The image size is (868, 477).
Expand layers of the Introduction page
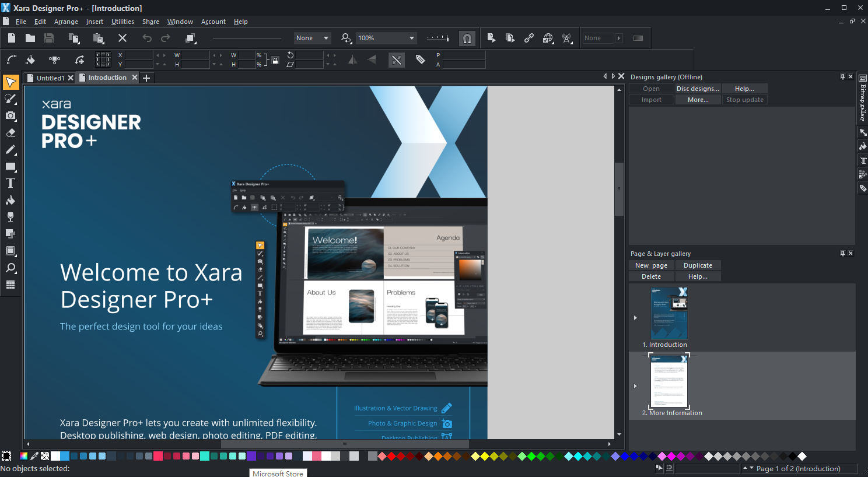(635, 318)
